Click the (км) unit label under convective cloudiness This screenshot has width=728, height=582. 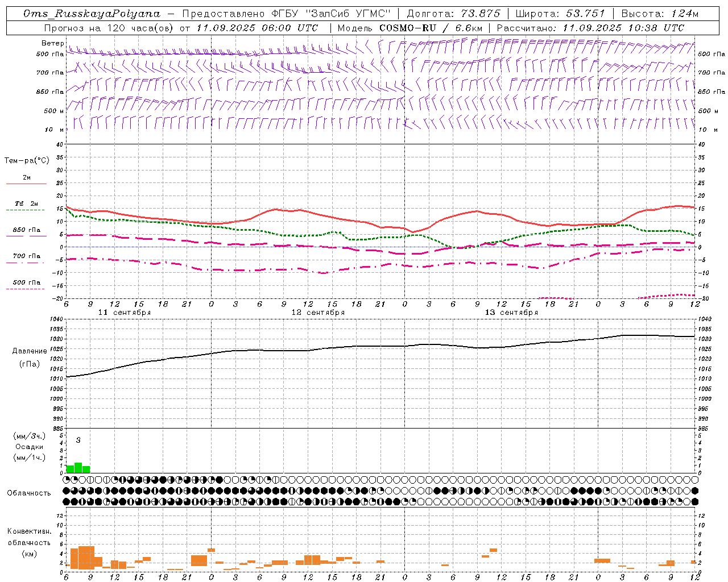(29, 554)
